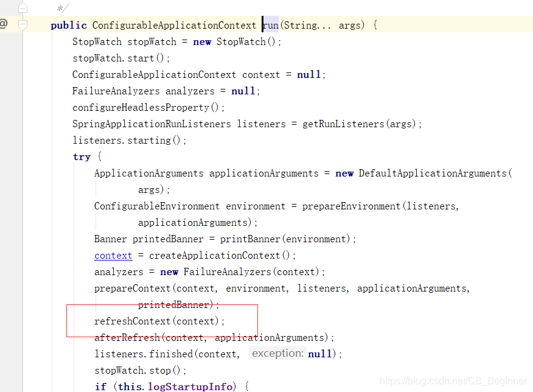The width and height of the screenshot is (533, 392).
Task: Click the ApplicationArguments type name
Action: (148, 173)
